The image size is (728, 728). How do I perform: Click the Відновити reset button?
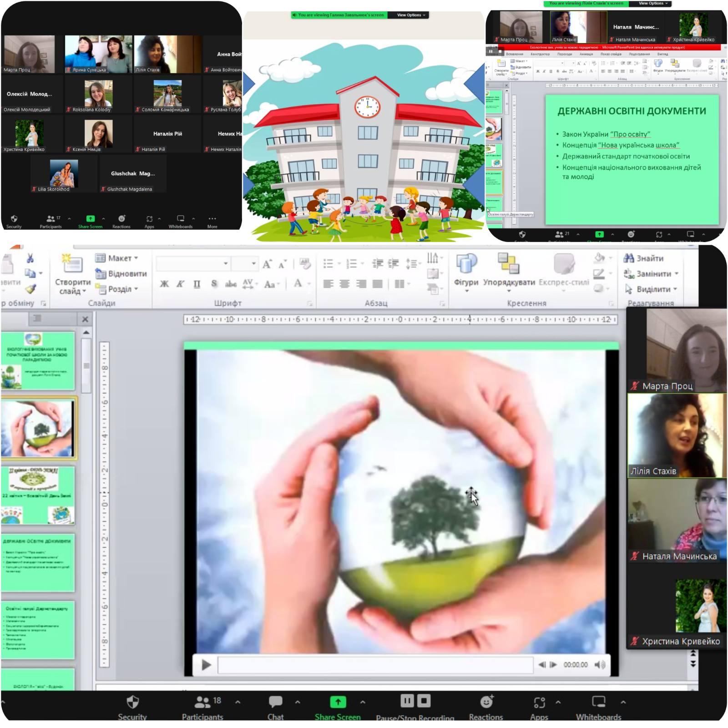point(121,273)
